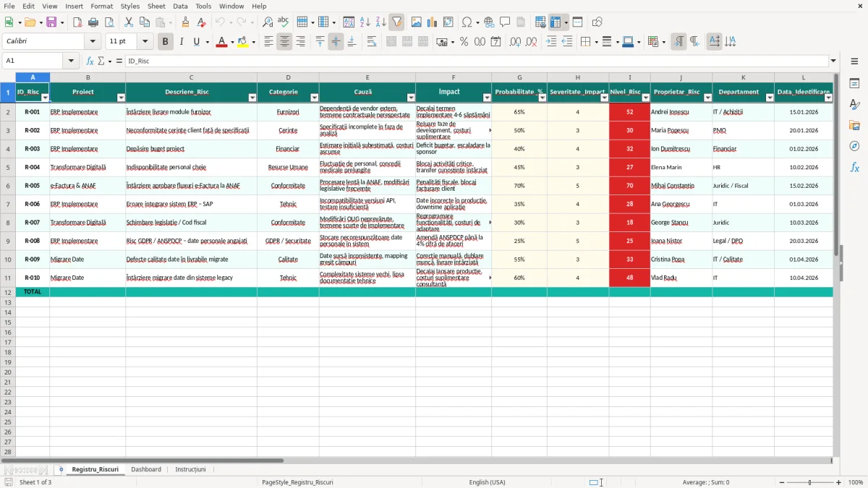Open the filter dropdown on Departament column
Image resolution: width=868 pixels, height=488 pixels.
pyautogui.click(x=769, y=98)
